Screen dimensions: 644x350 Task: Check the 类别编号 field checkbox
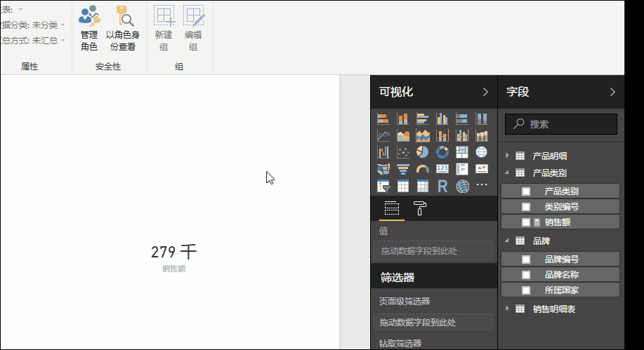point(526,207)
